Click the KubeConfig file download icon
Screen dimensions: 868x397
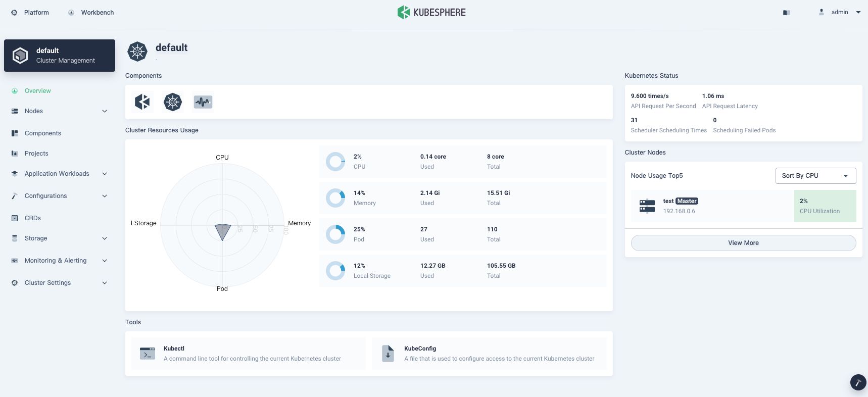pos(388,354)
